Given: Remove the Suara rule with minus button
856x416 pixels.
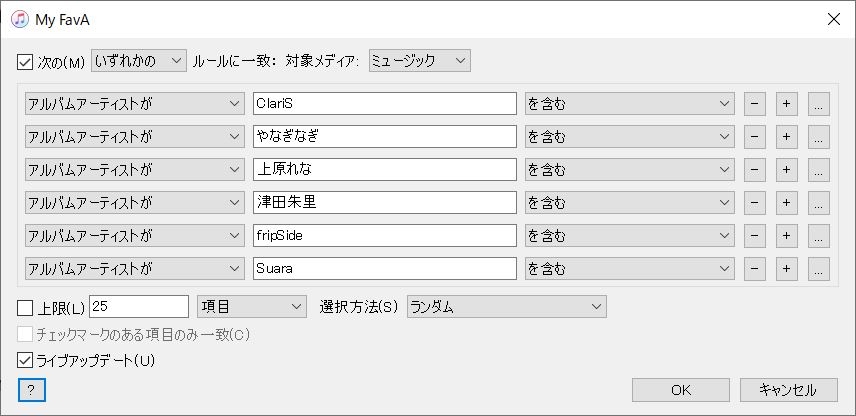Looking at the screenshot, I should (754, 269).
